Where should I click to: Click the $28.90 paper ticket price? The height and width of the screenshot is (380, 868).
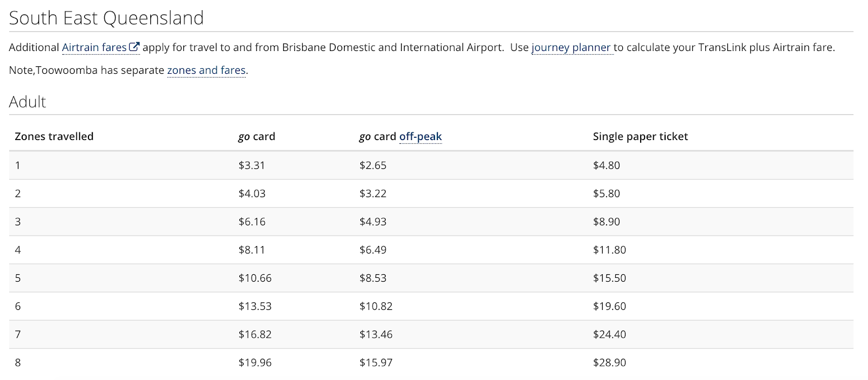coord(609,363)
